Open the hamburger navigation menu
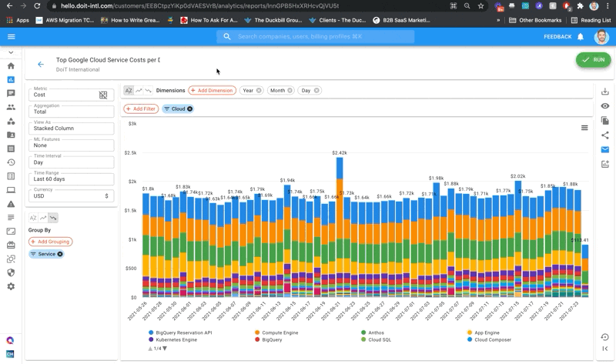 click(x=11, y=36)
